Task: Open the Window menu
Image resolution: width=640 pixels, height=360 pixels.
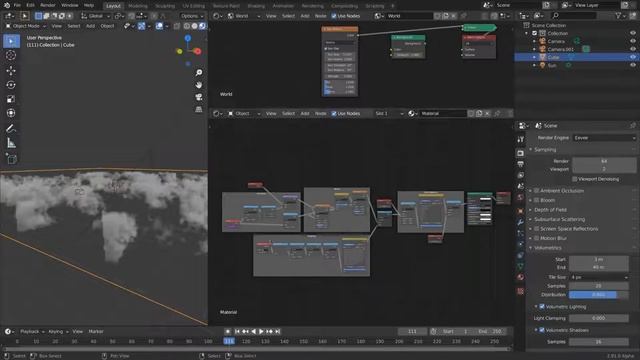Action: click(69, 5)
